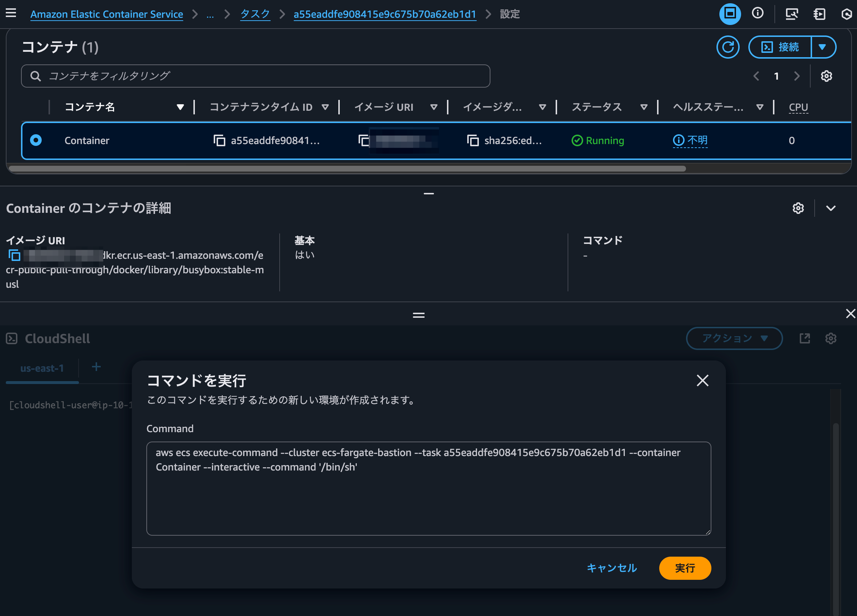Image resolution: width=857 pixels, height=616 pixels.
Task: Open container table preferences gear
Action: point(826,76)
